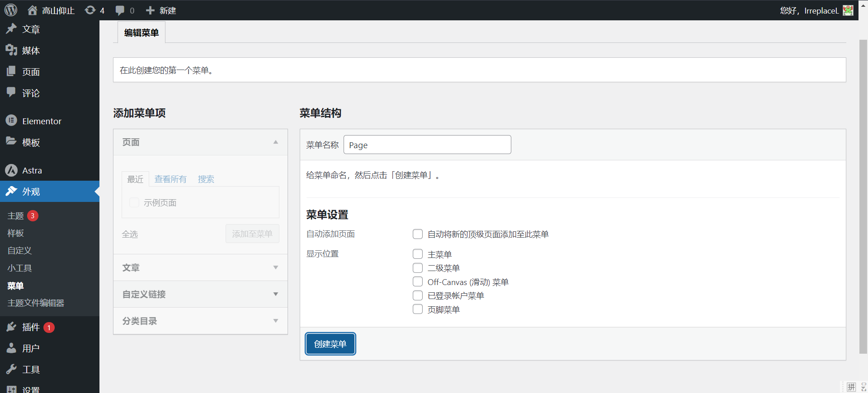Expand the 分类目录 panel arrow

tap(276, 321)
